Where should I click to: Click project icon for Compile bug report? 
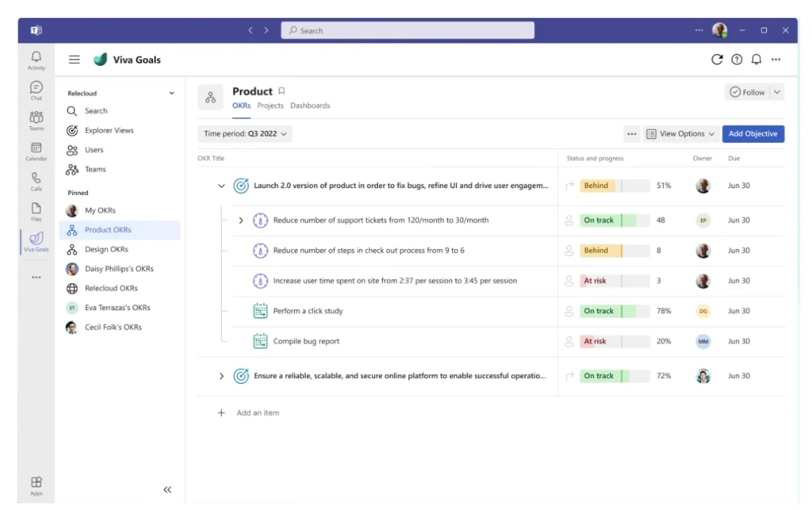[x=260, y=341]
